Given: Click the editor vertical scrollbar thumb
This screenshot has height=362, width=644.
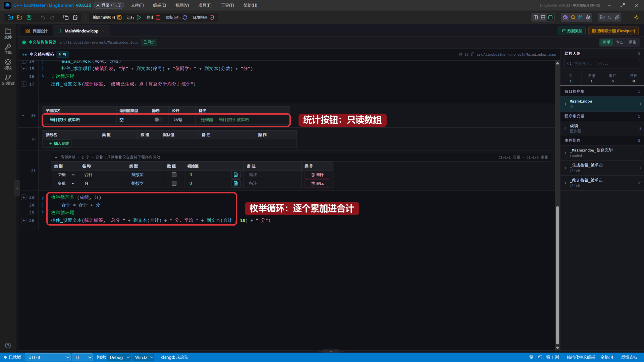Looking at the screenshot, I should coord(557,275).
